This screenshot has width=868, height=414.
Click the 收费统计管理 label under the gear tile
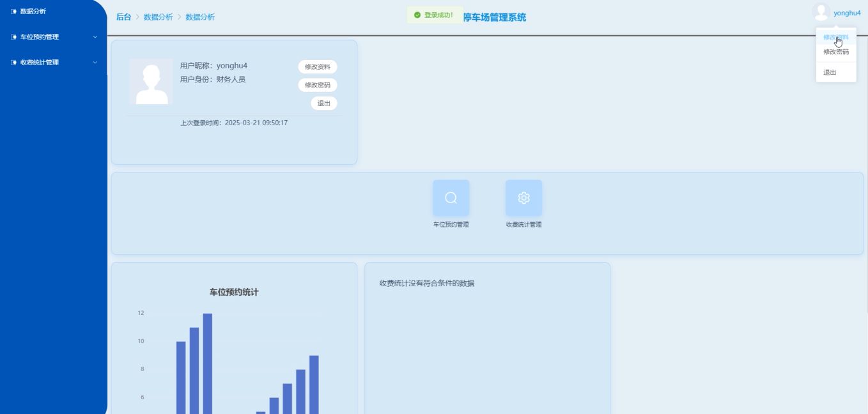click(x=524, y=225)
